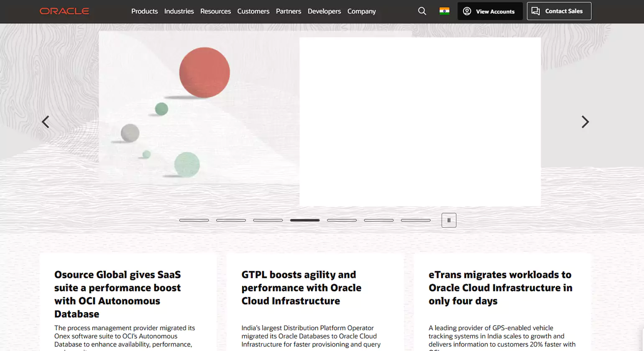Expand the Company navigation menu
The height and width of the screenshot is (351, 644).
361,11
